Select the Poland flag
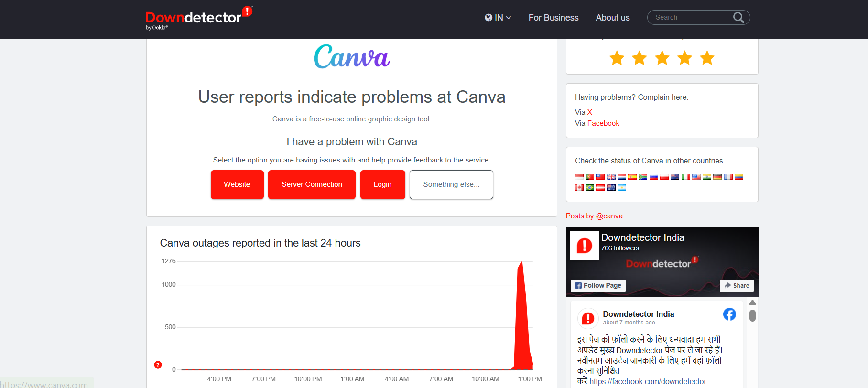 tap(664, 177)
